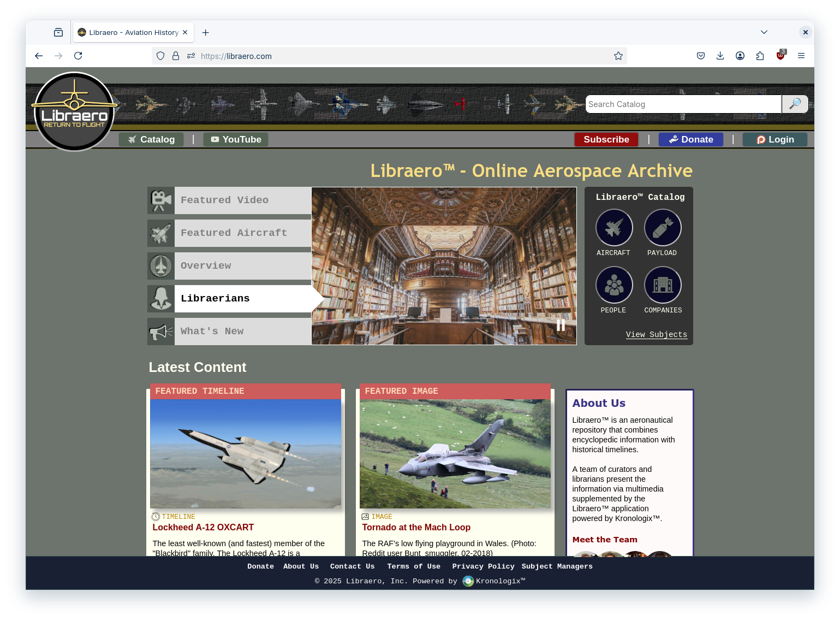
Task: Go back to the previous page
Action: point(39,56)
